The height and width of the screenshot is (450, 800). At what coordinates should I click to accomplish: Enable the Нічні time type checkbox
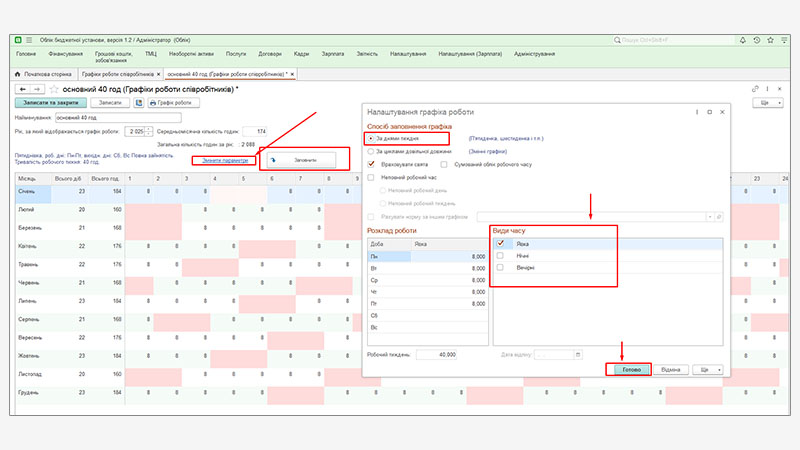point(500,255)
